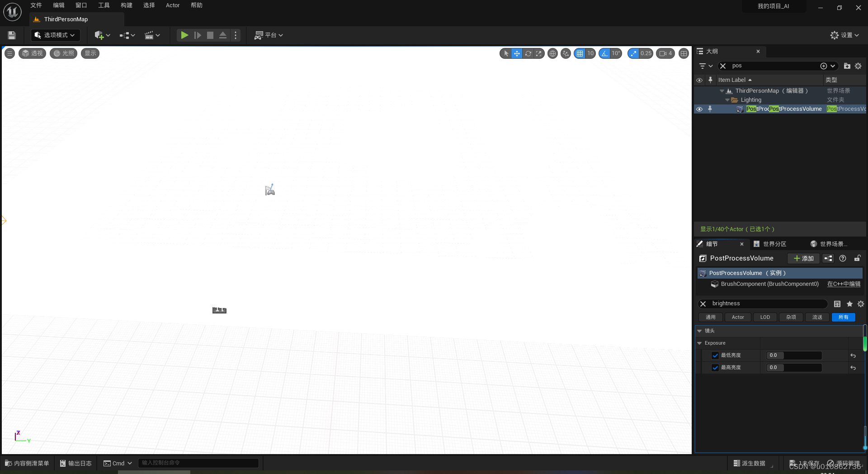The image size is (868, 474).
Task: Select the rotate tool in viewport toolbar
Action: [528, 53]
